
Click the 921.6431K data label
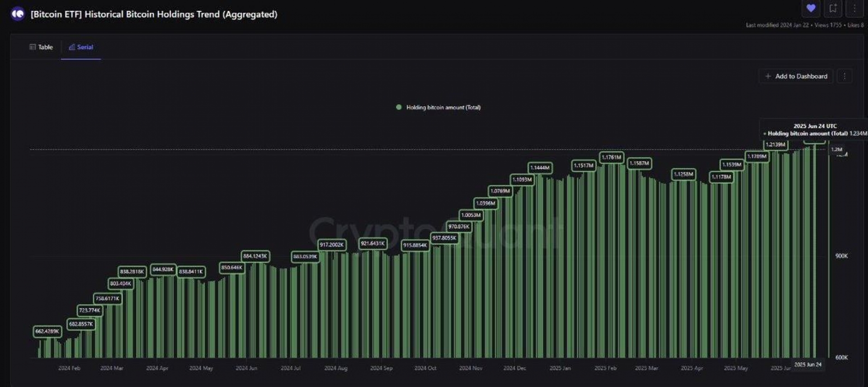[x=373, y=243]
